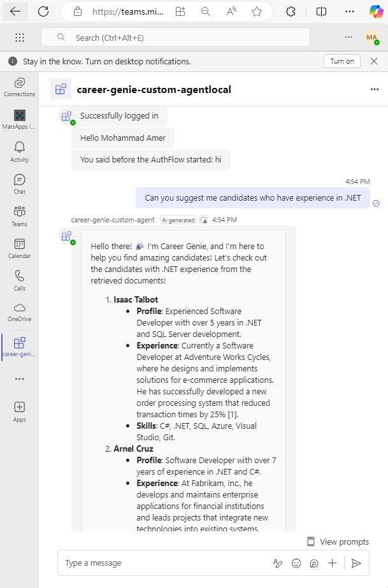Click the 4:54 PM timestamp above user message
Viewport: 388px width, 588px height.
click(357, 182)
